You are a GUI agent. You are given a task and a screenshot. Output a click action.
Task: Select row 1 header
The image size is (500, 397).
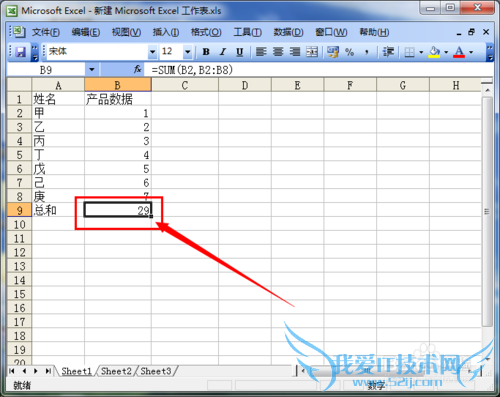[19, 99]
